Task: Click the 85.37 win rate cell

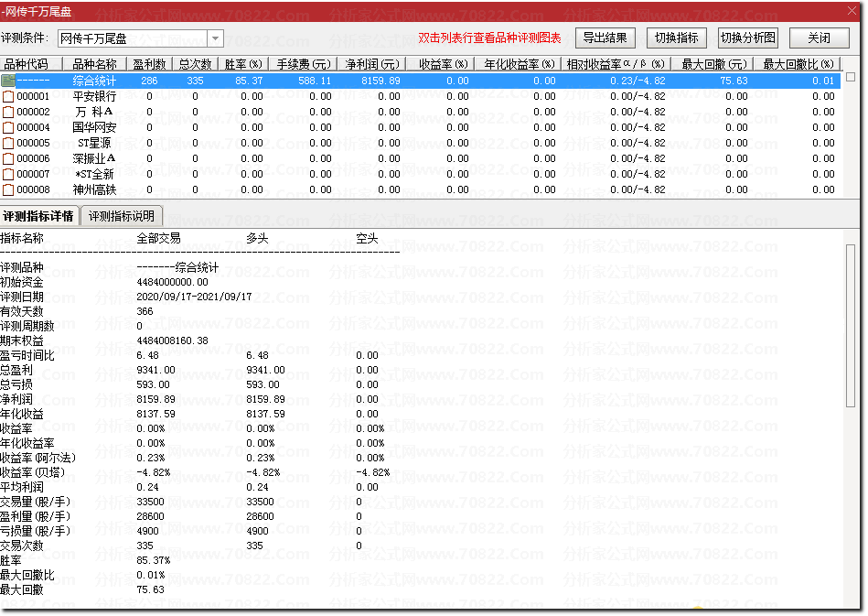Action: (x=249, y=81)
